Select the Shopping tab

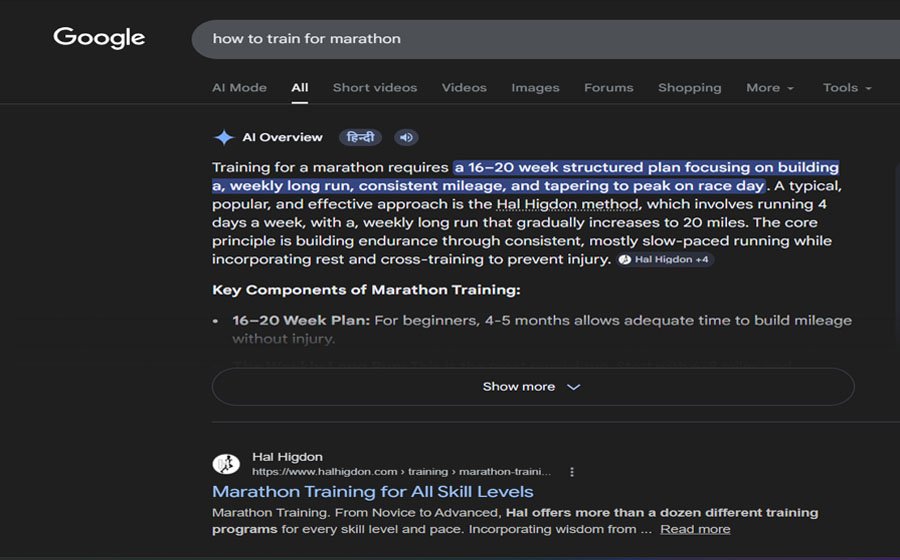tap(689, 88)
